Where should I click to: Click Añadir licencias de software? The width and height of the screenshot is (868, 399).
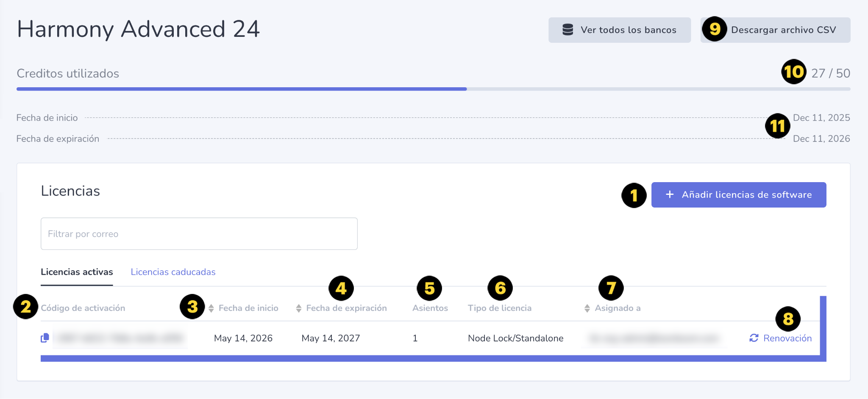point(739,195)
